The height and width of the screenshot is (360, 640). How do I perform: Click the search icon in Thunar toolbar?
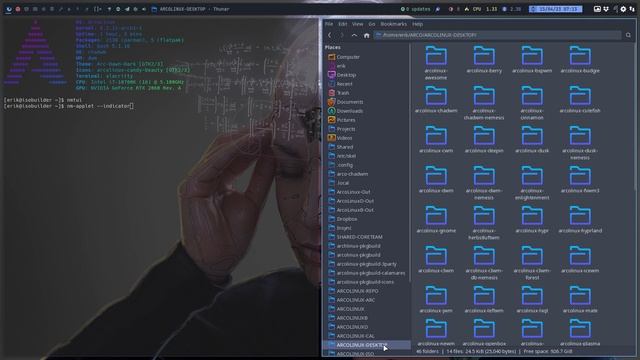(628, 36)
